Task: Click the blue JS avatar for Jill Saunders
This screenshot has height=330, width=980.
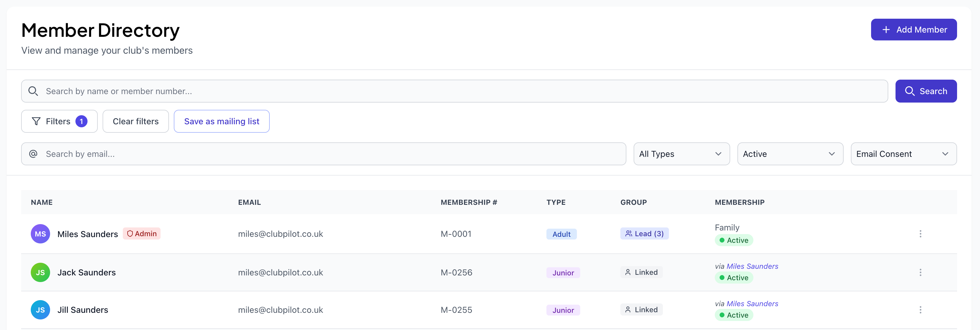Action: (40, 310)
